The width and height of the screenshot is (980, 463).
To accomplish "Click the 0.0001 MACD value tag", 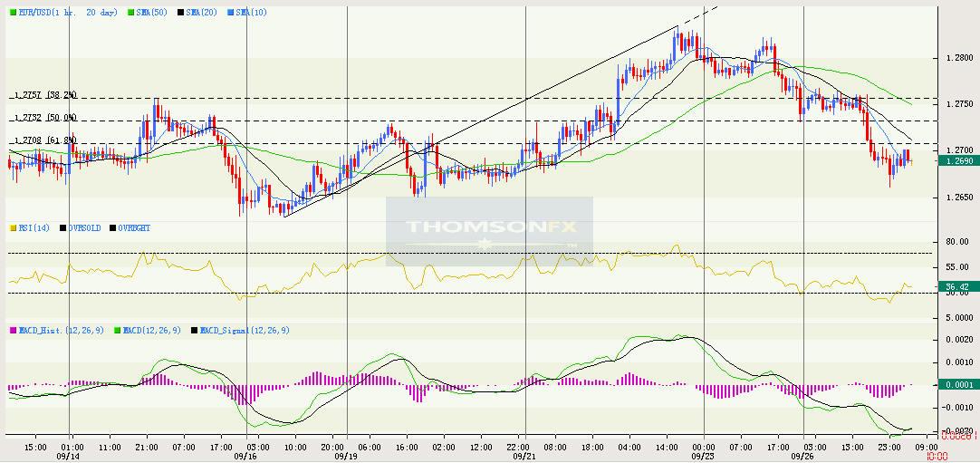I will (958, 385).
